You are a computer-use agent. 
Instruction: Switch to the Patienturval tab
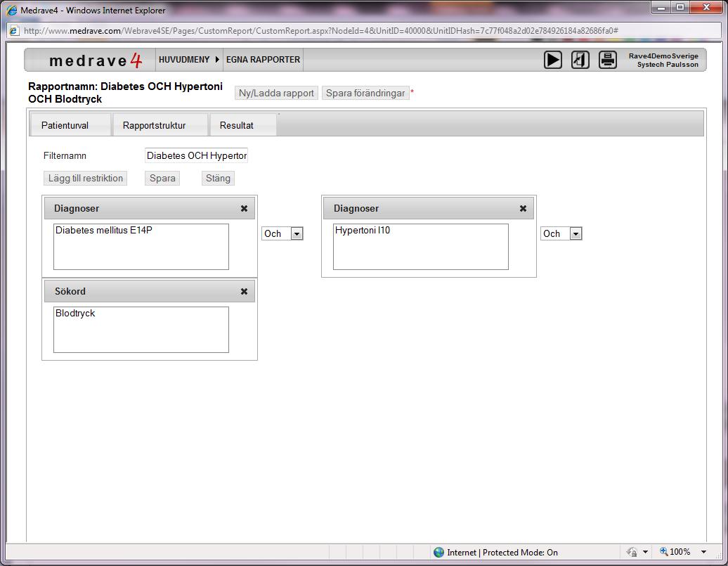(x=70, y=125)
